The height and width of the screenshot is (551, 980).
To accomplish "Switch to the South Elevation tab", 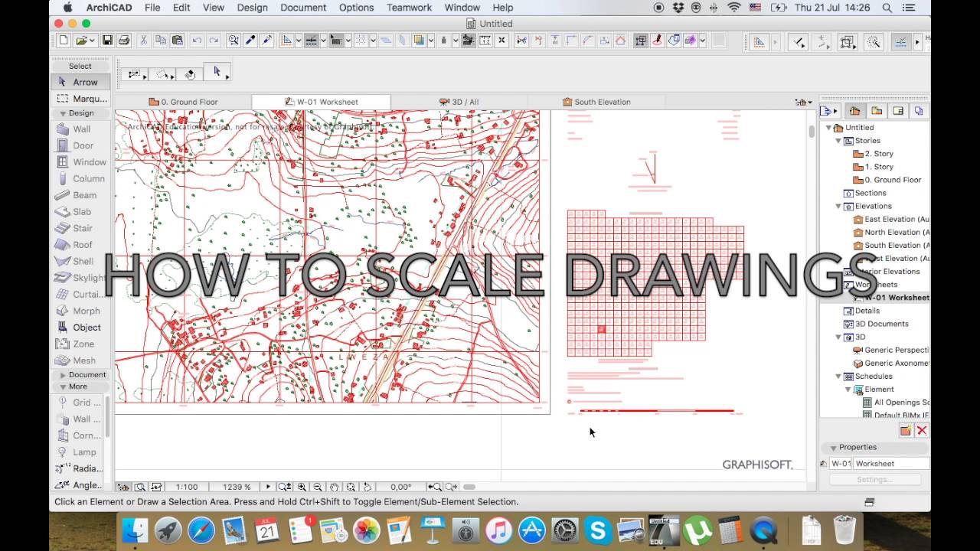I will [x=596, y=102].
